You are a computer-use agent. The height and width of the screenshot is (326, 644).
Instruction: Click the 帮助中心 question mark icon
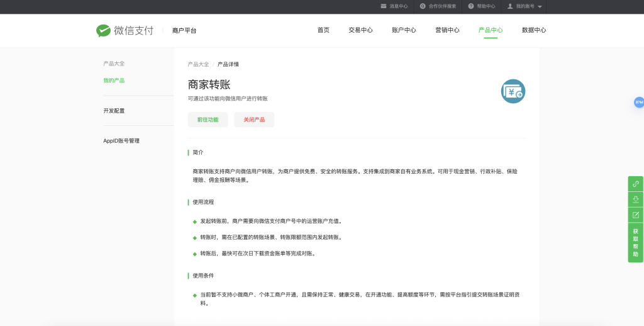coord(470,6)
